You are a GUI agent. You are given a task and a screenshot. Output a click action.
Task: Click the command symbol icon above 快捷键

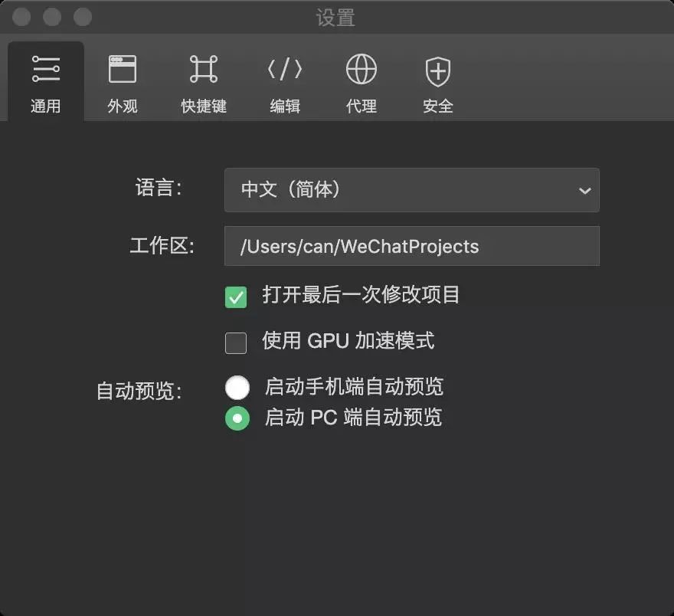[203, 67]
